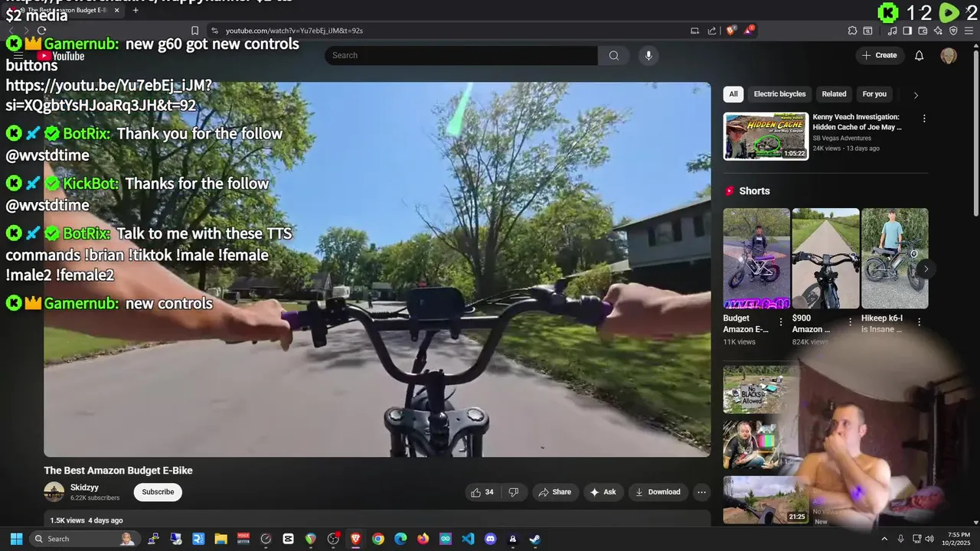The height and width of the screenshot is (551, 980).
Task: Open Discord from the taskbar
Action: coord(491,539)
